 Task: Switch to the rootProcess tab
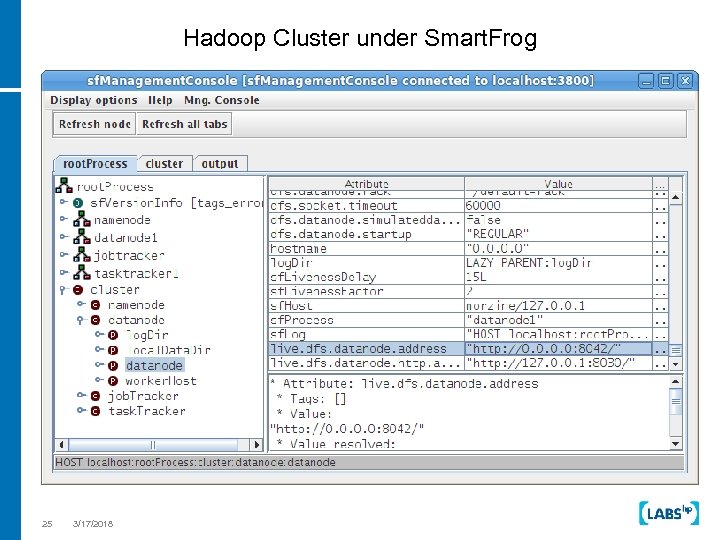click(95, 163)
